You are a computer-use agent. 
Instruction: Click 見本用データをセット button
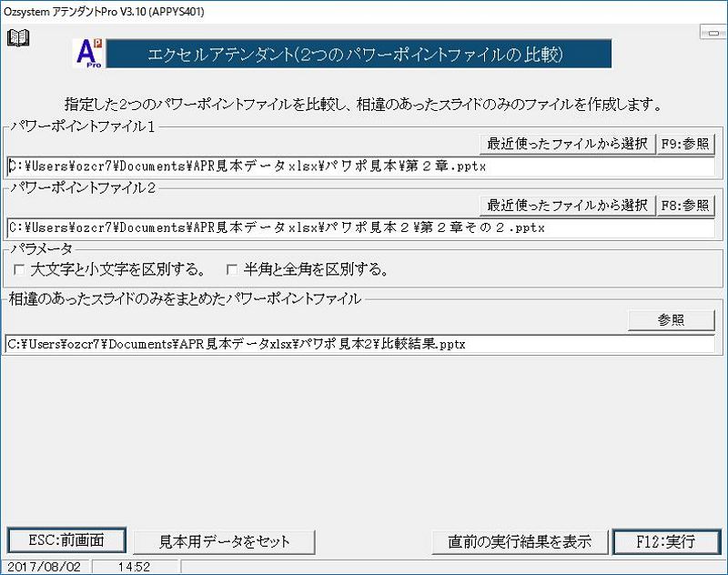point(224,541)
